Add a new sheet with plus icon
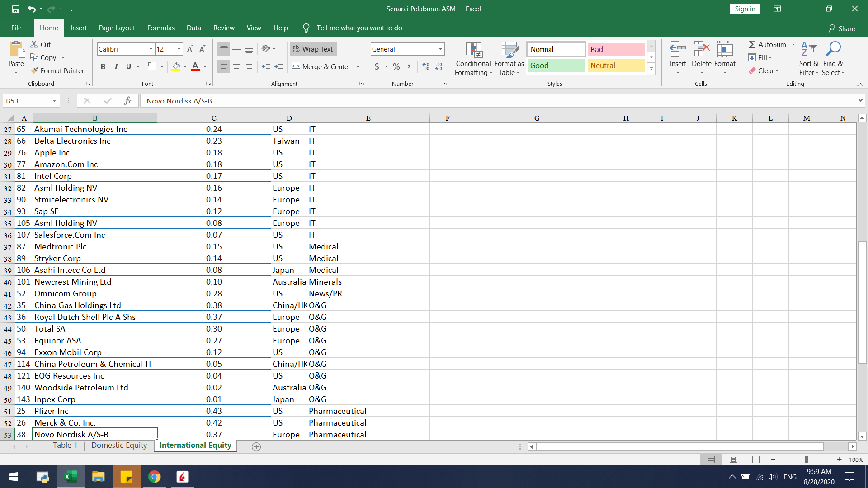This screenshot has width=868, height=488. tap(256, 446)
